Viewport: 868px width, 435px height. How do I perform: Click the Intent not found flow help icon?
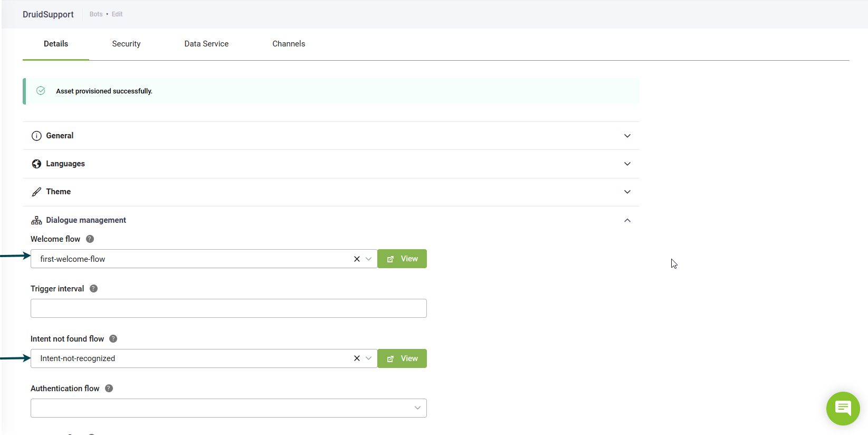[x=113, y=339]
